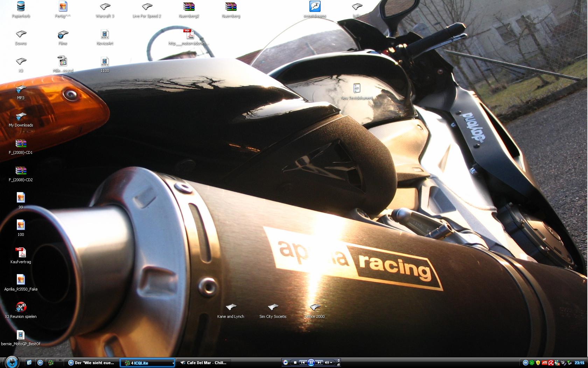
Task: Open bernie_MotoGP_BestOf AVI video
Action: 21,338
